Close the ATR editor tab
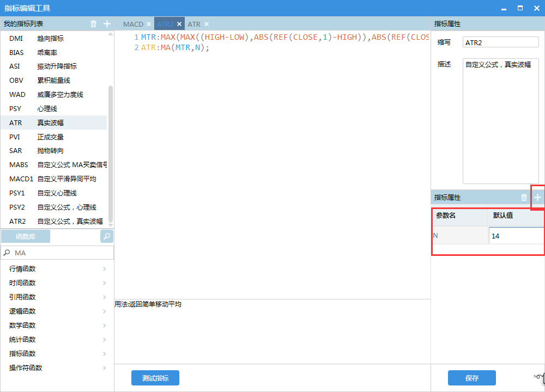This screenshot has height=392, width=545. tap(207, 24)
